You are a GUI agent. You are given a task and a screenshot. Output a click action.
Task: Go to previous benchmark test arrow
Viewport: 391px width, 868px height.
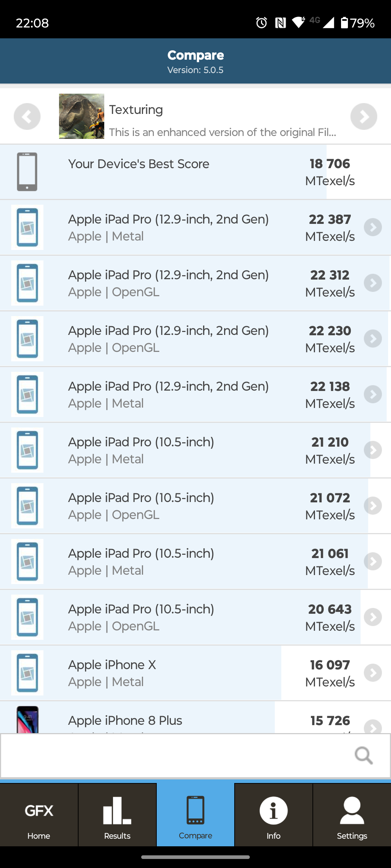[27, 116]
